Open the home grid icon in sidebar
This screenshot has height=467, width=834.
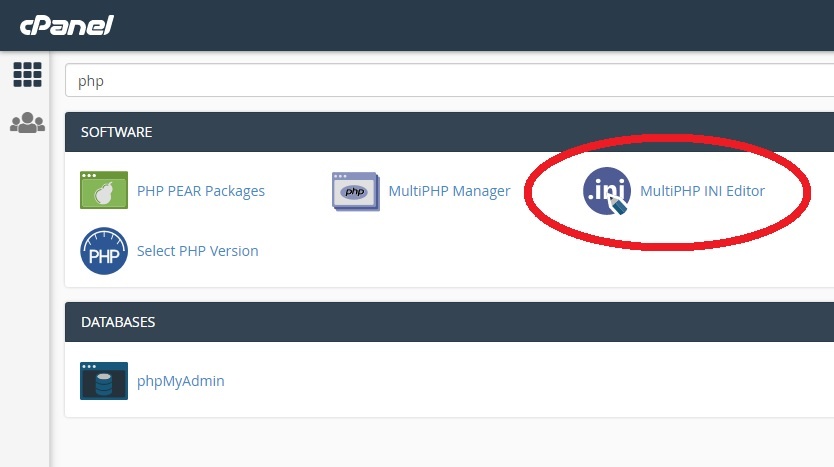click(27, 74)
